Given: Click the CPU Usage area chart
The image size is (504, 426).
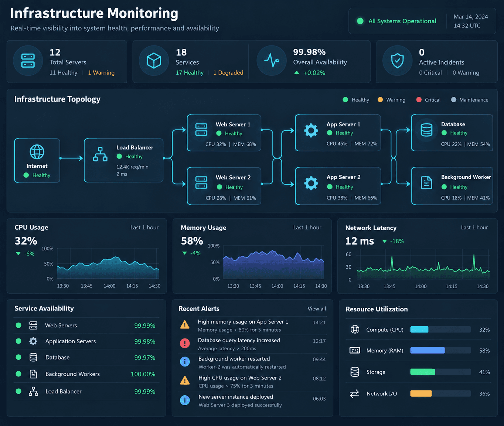Looking at the screenshot, I should pyautogui.click(x=108, y=264).
